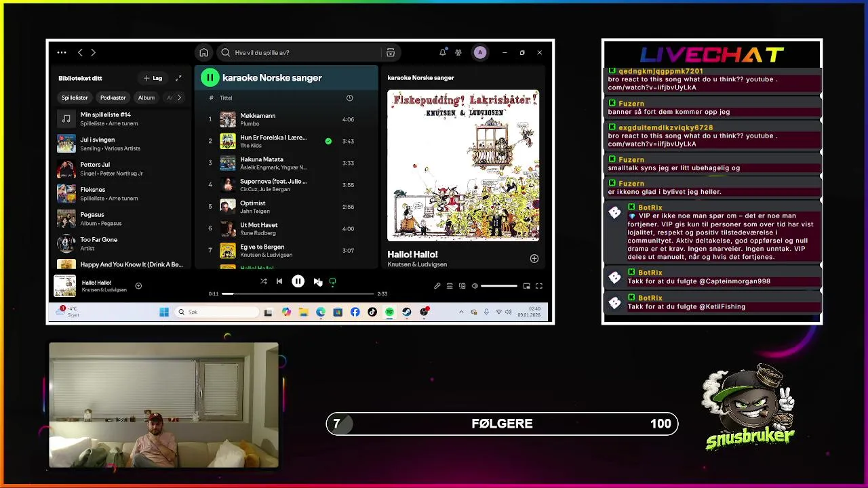The width and height of the screenshot is (868, 488).
Task: Open the Windows Start button
Action: [164, 312]
